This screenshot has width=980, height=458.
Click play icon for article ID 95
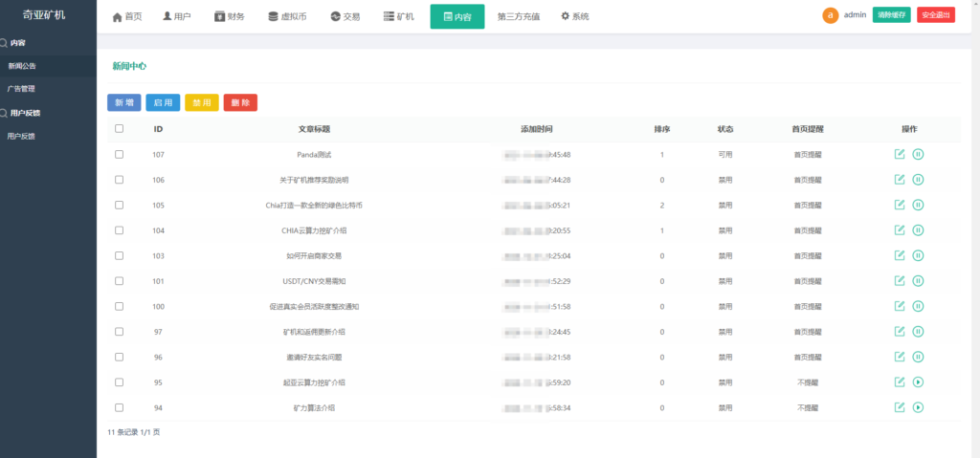click(x=918, y=382)
